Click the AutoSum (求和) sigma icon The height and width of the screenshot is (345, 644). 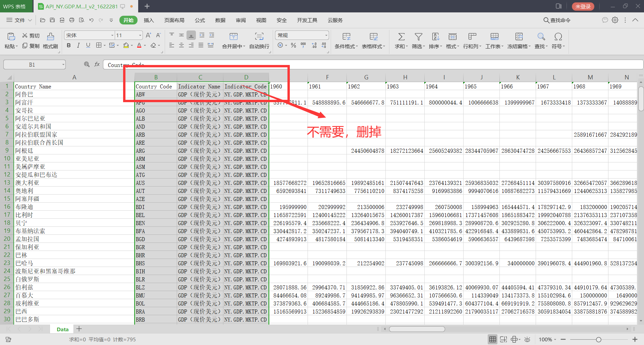[x=401, y=37]
